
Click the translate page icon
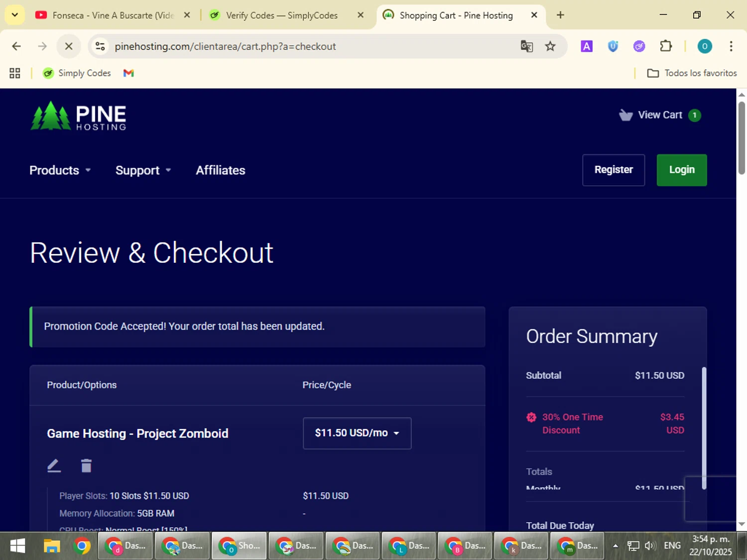coord(526,46)
